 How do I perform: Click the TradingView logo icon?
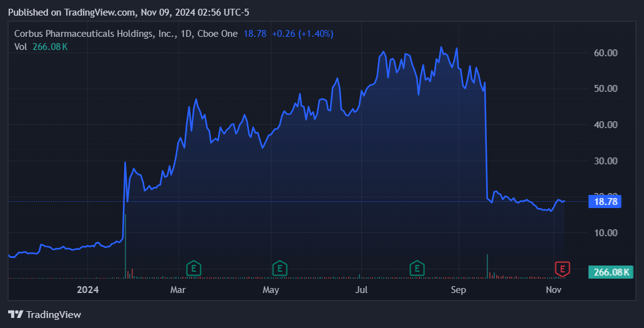(16, 314)
